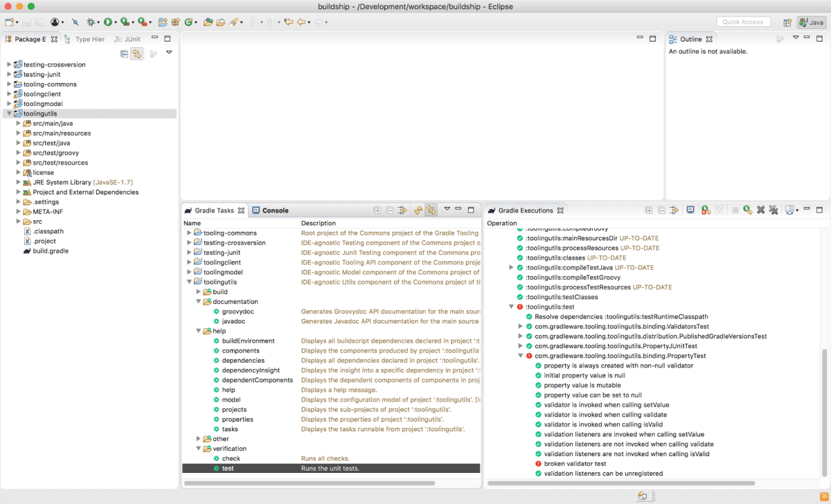The height and width of the screenshot is (504, 831).
Task: Select the :toolingutils:test failed operation
Action: click(550, 307)
